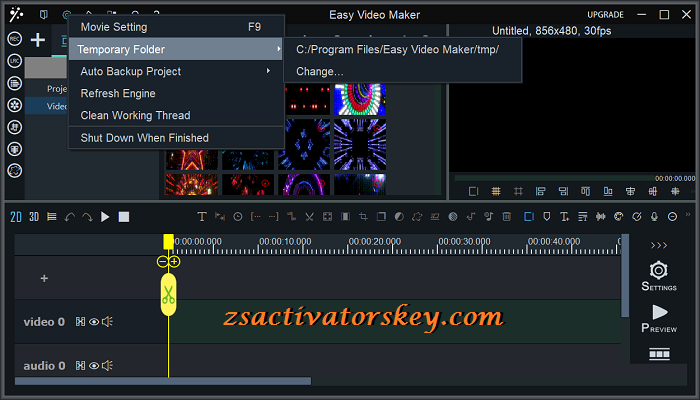Play the timeline with the play triangle
Screen dimensions: 700x400
tap(105, 217)
